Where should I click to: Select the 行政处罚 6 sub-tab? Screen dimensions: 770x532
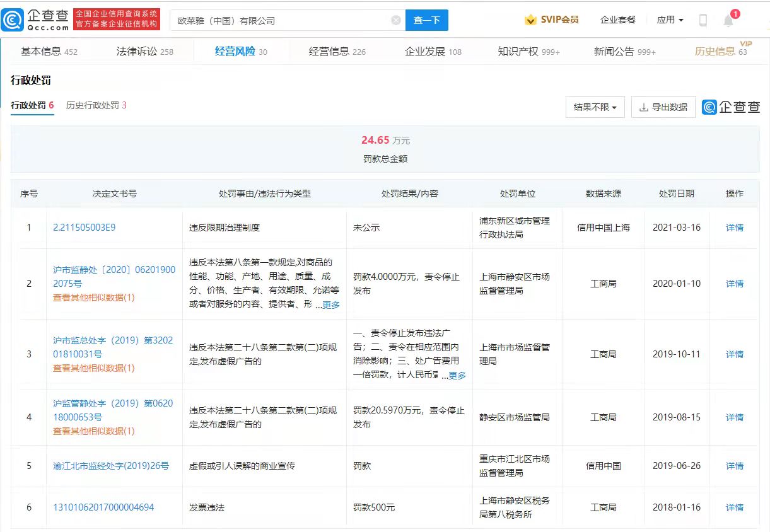32,105
